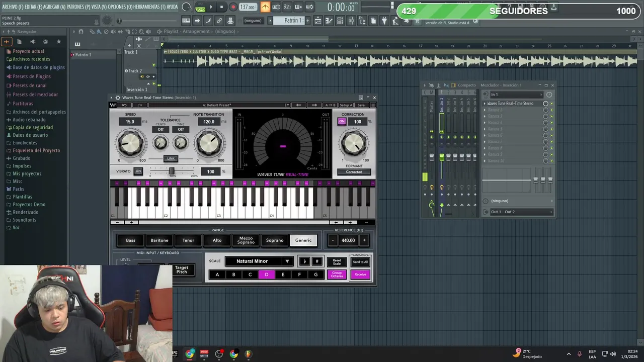Decrease reference Hz with minus button
The image size is (644, 362).
333,240
